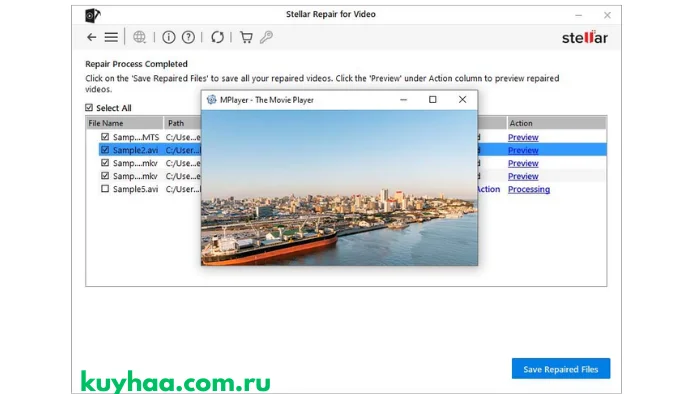
Task: Click the Save Repaired Files button
Action: click(561, 369)
